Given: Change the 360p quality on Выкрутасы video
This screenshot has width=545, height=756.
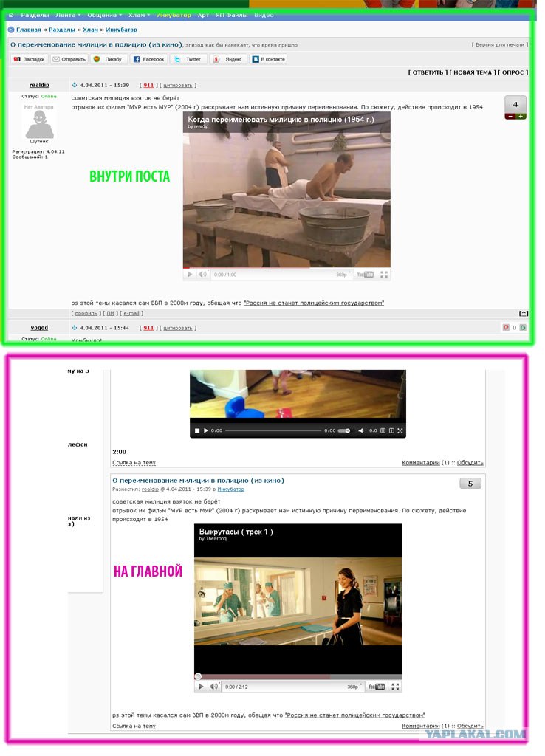Looking at the screenshot, I should pyautogui.click(x=354, y=687).
